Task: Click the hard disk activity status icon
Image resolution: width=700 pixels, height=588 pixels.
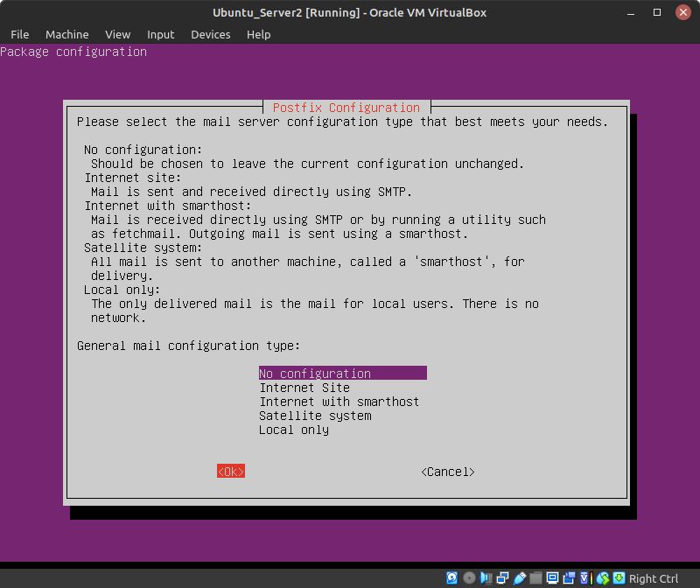Action: click(451, 578)
